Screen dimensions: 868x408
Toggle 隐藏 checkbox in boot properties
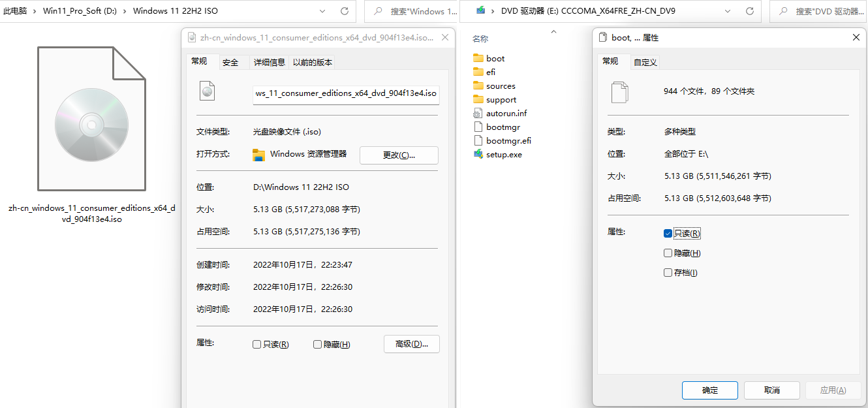click(x=668, y=253)
